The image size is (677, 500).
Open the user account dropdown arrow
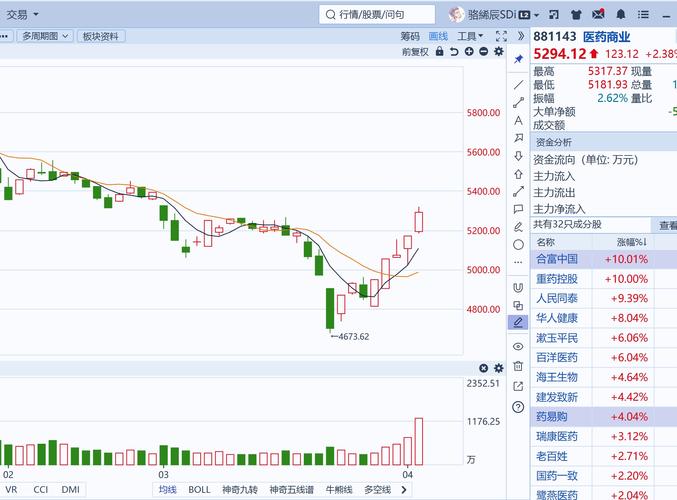click(537, 15)
